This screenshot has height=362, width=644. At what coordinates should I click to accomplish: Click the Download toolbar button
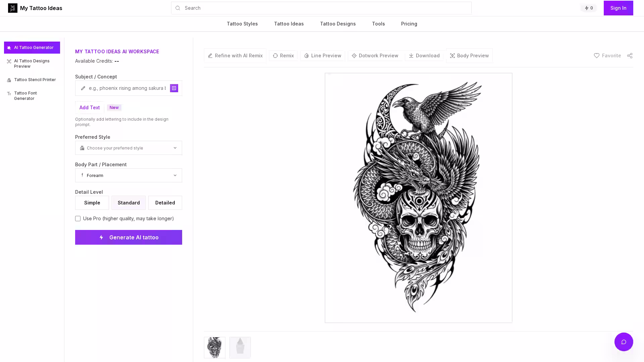[x=424, y=56]
